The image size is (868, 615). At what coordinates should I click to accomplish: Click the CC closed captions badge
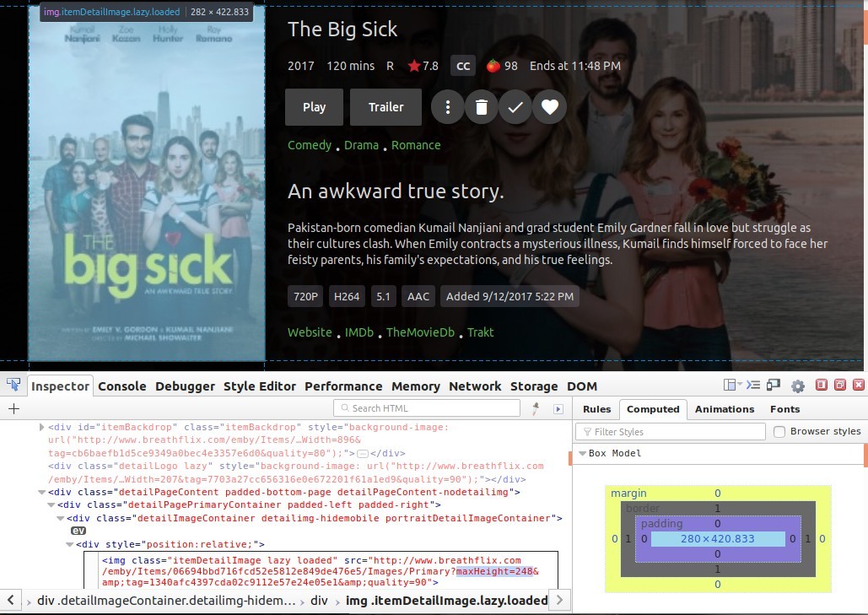463,66
